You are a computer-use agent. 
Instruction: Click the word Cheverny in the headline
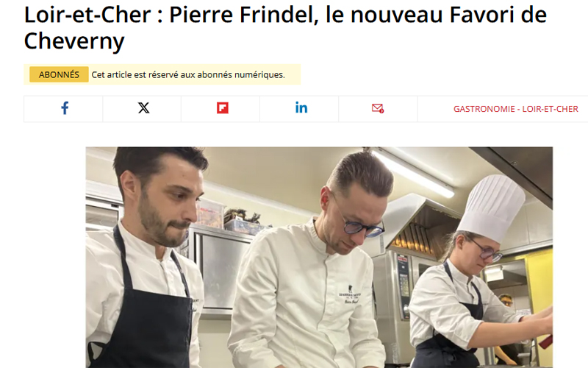[x=74, y=41]
